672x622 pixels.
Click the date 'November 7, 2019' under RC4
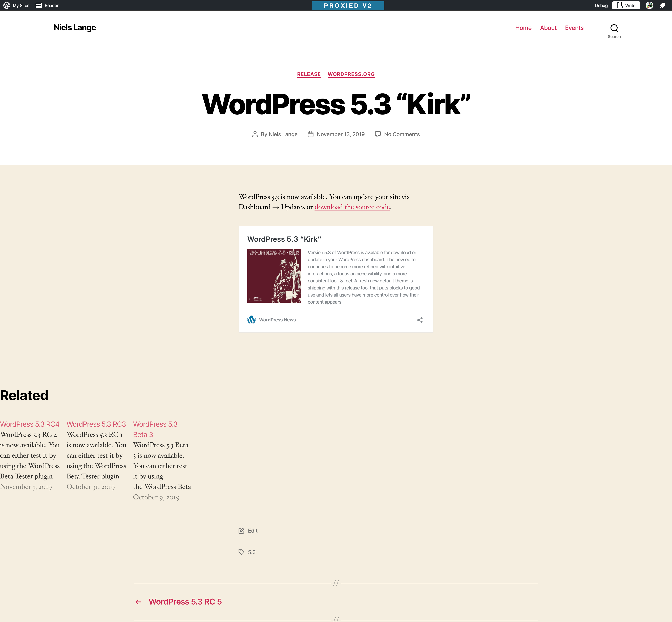click(26, 487)
